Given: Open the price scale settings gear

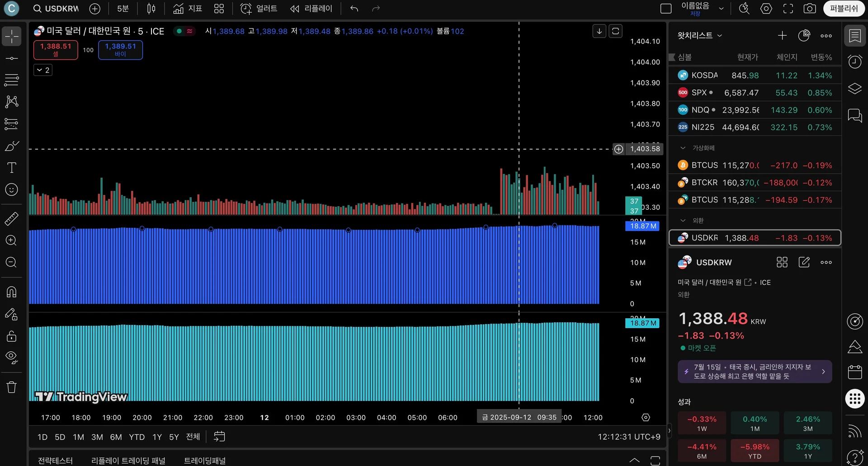Looking at the screenshot, I should (646, 418).
